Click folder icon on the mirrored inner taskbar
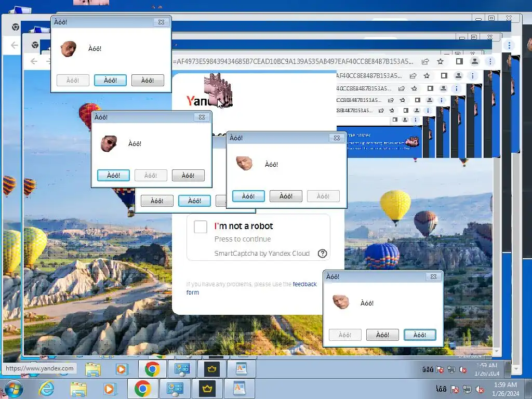 [93, 369]
